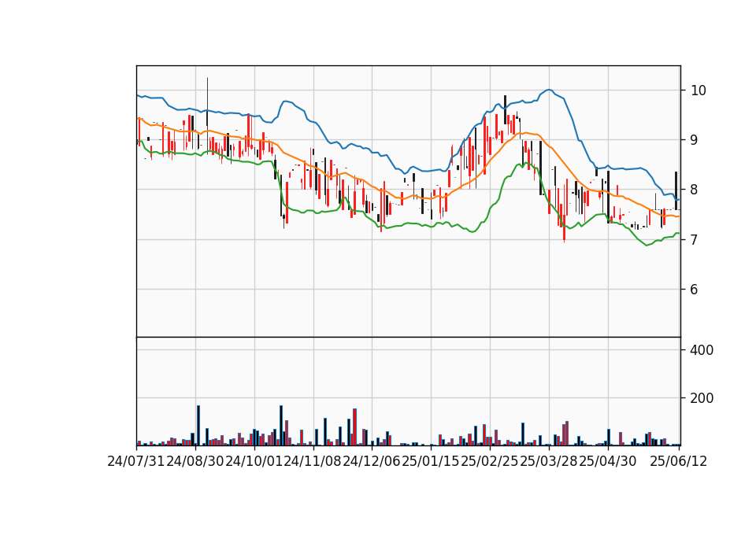The image size is (756, 543).
Task: Click the 24/11/08 date label
Action: 313,461
